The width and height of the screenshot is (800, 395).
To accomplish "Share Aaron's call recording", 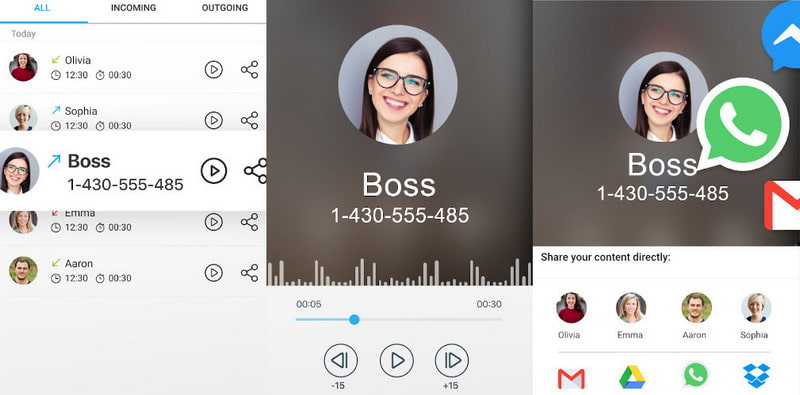I will pos(249,273).
